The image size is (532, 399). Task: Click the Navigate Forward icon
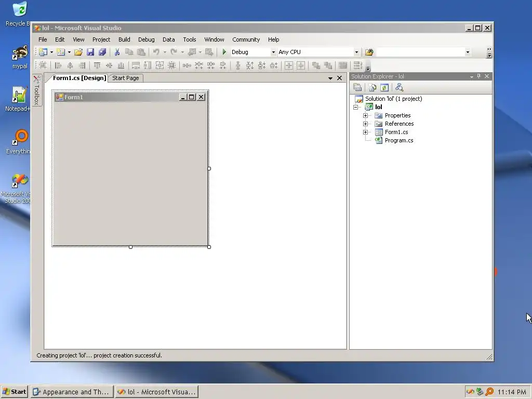point(209,52)
